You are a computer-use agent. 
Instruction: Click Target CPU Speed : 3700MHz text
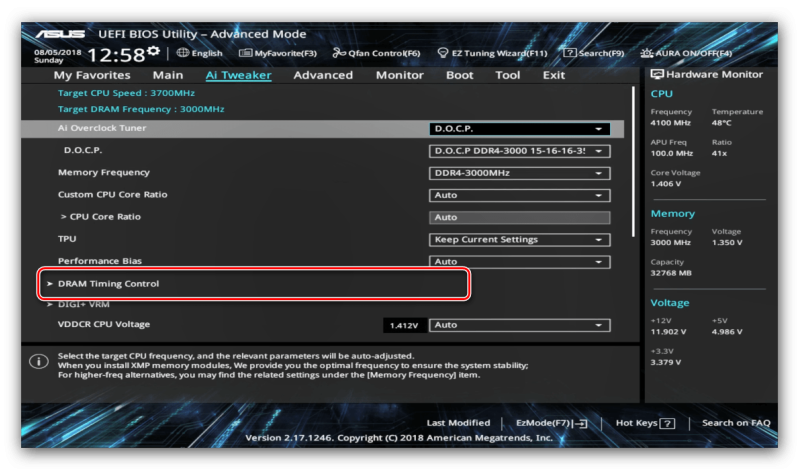click(126, 93)
